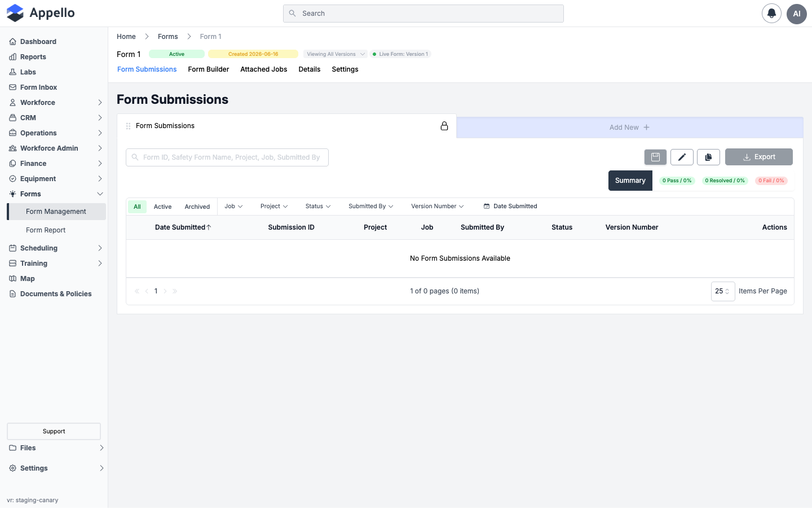Viewport: 812px width, 518px height.
Task: Toggle the lock icon on Form Submissions tab
Action: [x=444, y=126]
